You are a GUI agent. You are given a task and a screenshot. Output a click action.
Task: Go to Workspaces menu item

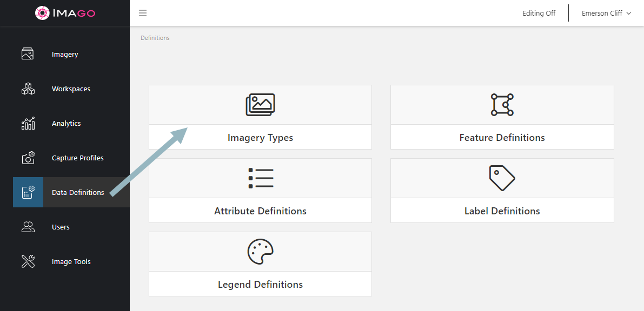71,89
